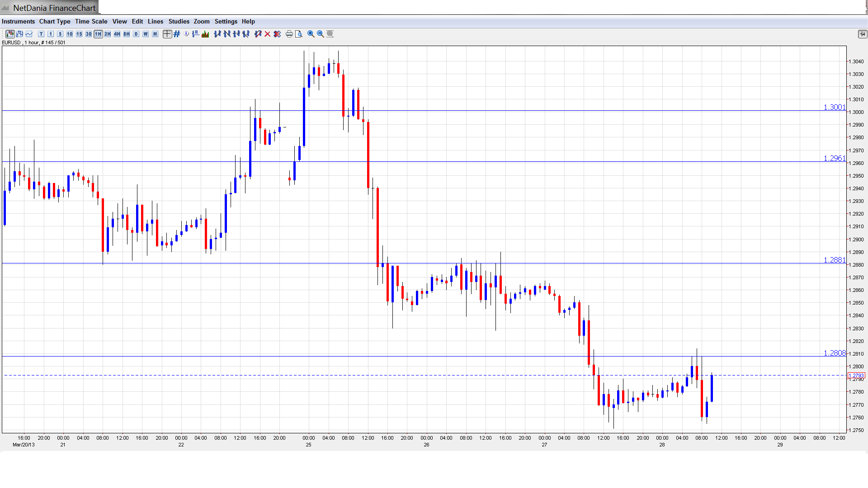Image resolution: width=868 pixels, height=488 pixels.
Task: Click the volume bars study icon
Action: point(205,34)
